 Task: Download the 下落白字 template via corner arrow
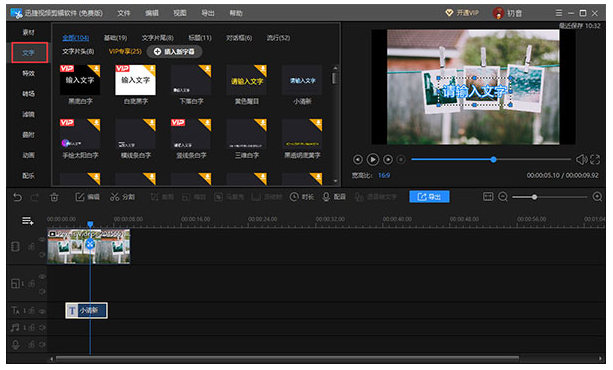[206, 70]
